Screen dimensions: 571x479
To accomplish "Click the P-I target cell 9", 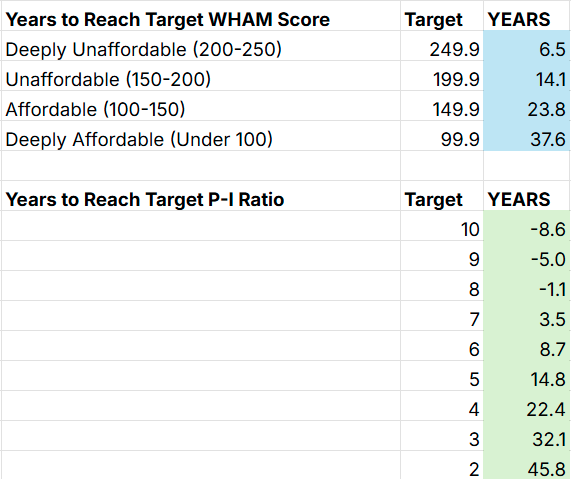I will (442, 256).
